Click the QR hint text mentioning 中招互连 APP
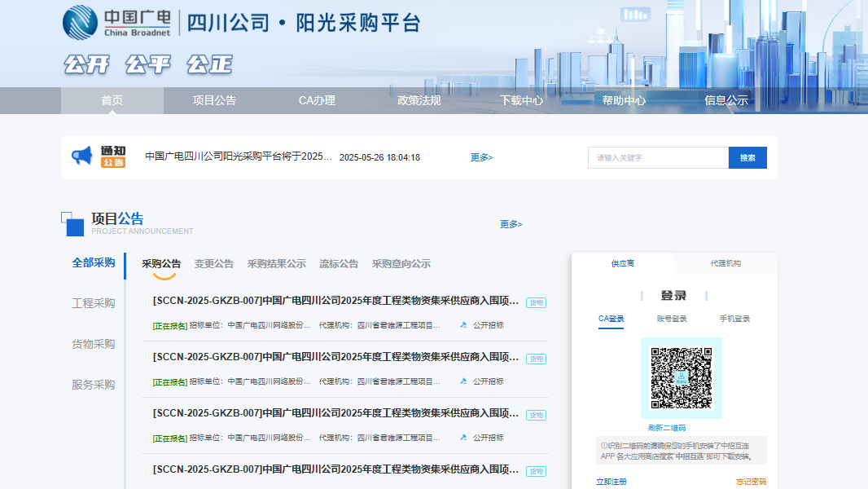Viewport: 868px width, 489px height. [682, 451]
